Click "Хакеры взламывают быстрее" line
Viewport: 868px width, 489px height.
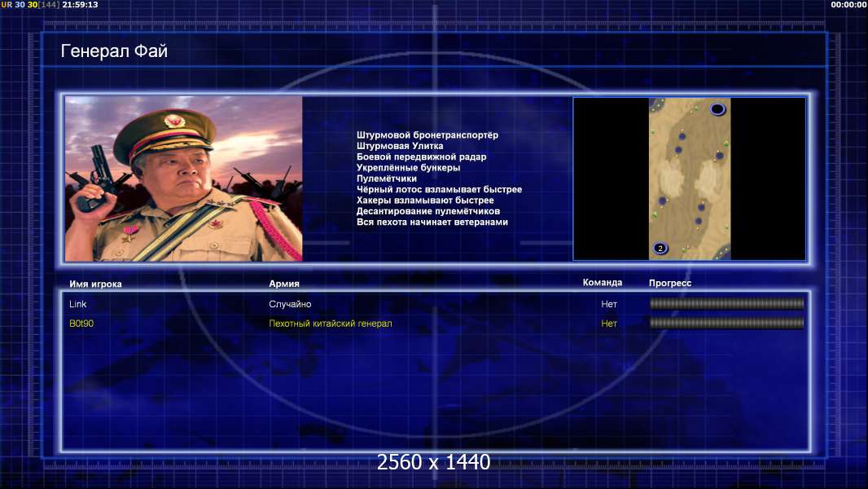click(x=425, y=200)
